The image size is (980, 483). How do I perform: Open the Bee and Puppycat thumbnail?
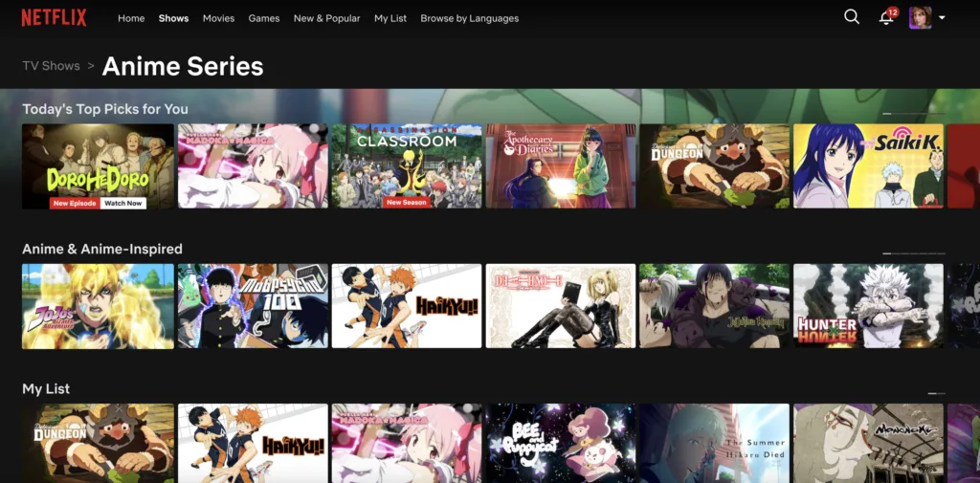(561, 443)
